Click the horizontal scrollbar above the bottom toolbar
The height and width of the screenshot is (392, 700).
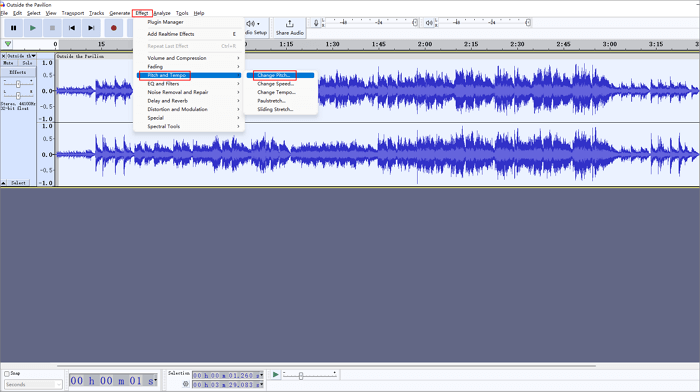point(326,366)
